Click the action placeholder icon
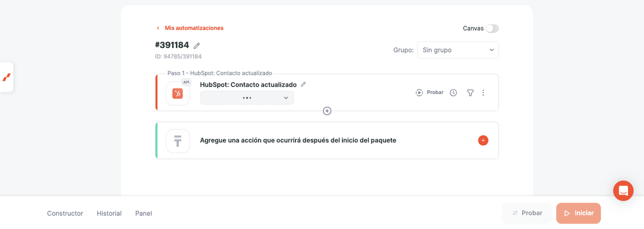The height and width of the screenshot is (229, 644). 178,141
